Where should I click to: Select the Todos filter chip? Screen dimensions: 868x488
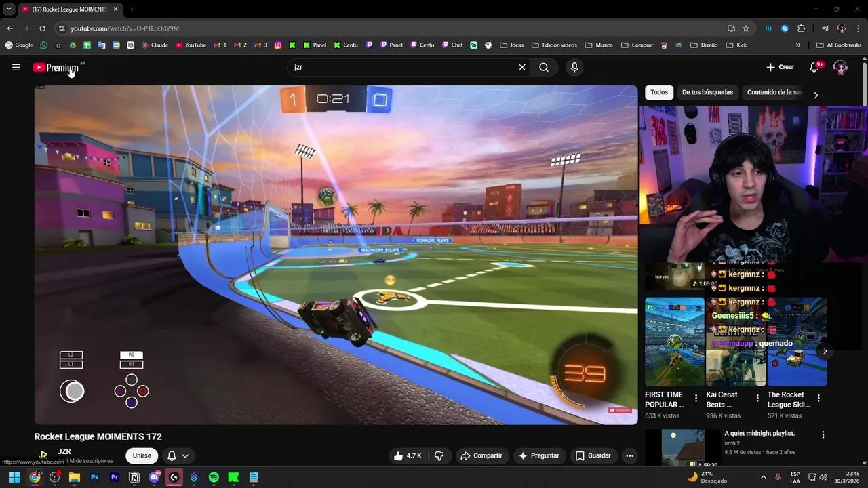pos(659,92)
